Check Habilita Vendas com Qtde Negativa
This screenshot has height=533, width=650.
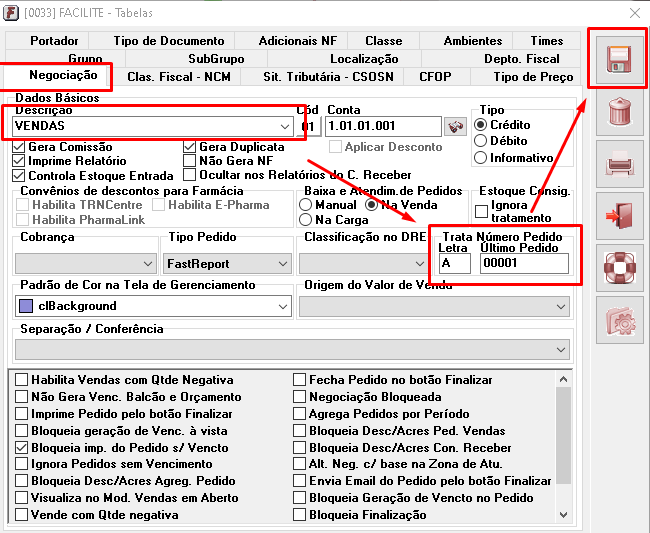(x=20, y=380)
